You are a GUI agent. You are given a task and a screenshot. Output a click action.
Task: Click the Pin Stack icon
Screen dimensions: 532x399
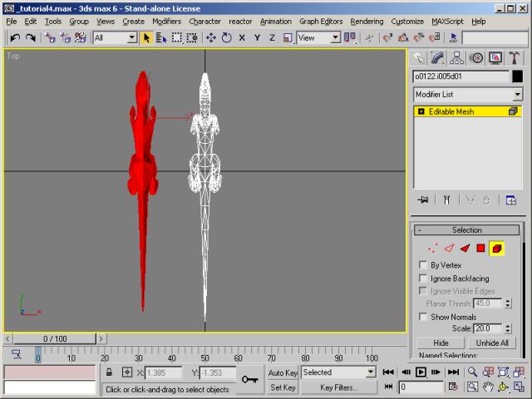[424, 199]
